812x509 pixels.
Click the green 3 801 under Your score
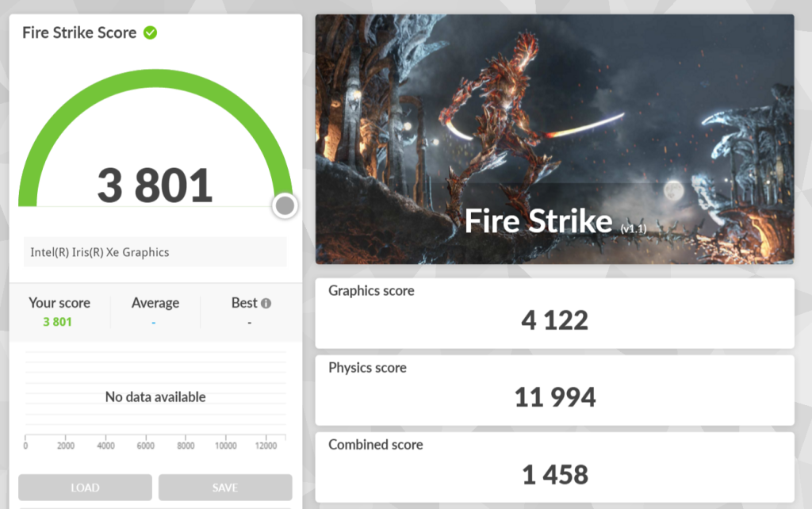[57, 322]
